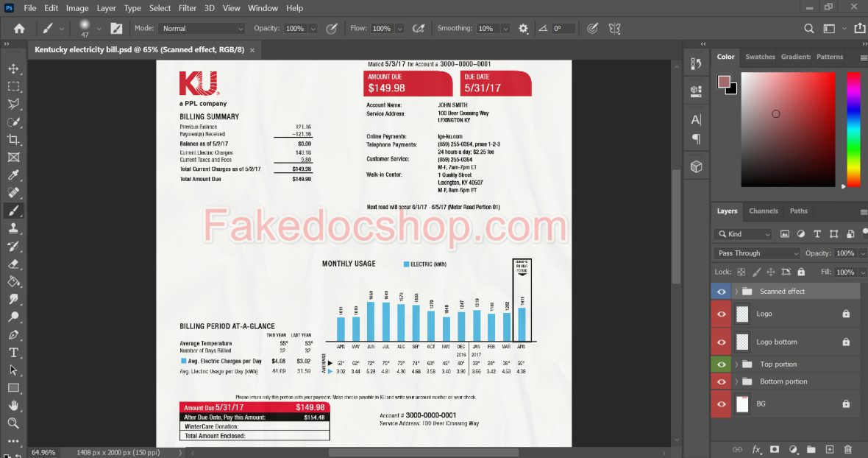Open the layer Kind filter dropdown
This screenshot has width=868, height=458.
[x=742, y=233]
